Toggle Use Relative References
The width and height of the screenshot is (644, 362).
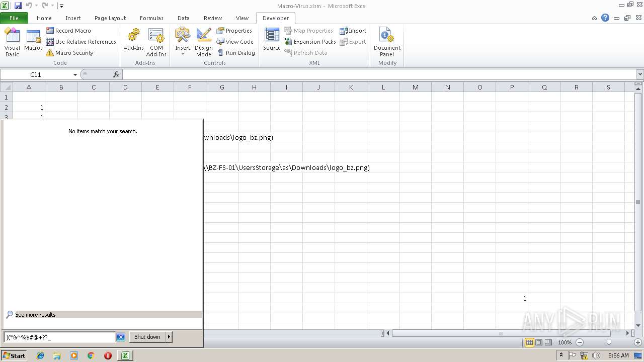pos(81,42)
